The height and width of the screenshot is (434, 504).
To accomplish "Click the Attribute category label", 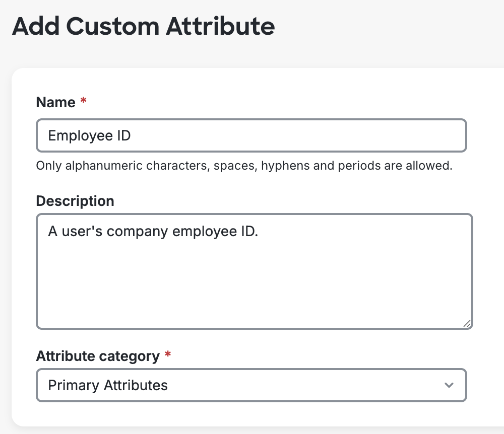I will (97, 356).
